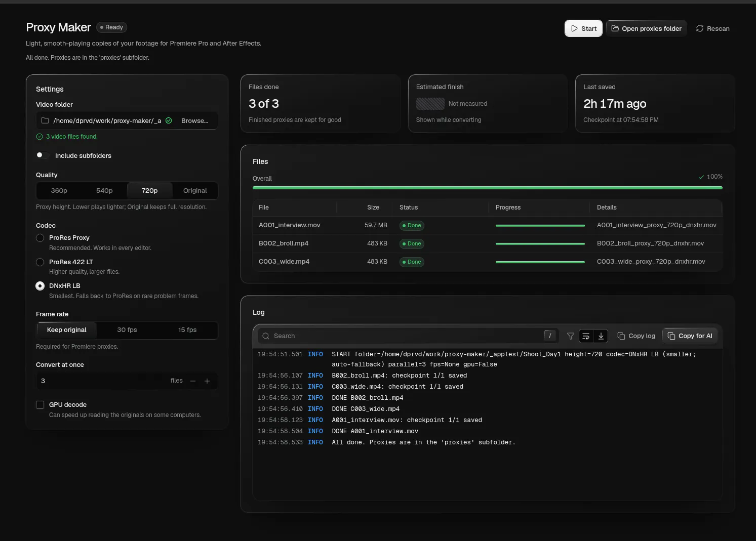Viewport: 756px width, 541px height.
Task: Click the search magnifier icon in log
Action: [266, 336]
